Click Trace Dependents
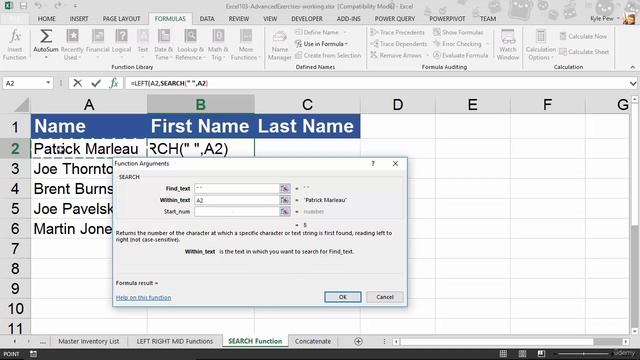This screenshot has width=640, height=360. 398,44
